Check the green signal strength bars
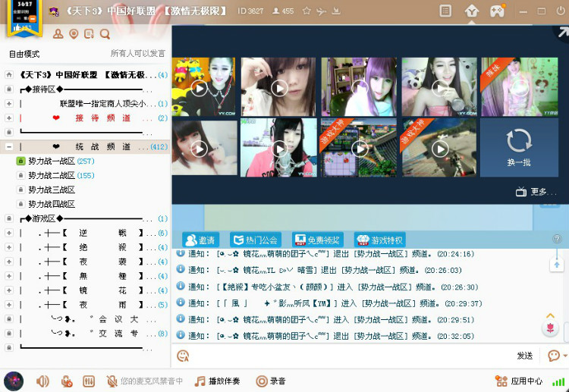This screenshot has width=569, height=392. click(558, 381)
